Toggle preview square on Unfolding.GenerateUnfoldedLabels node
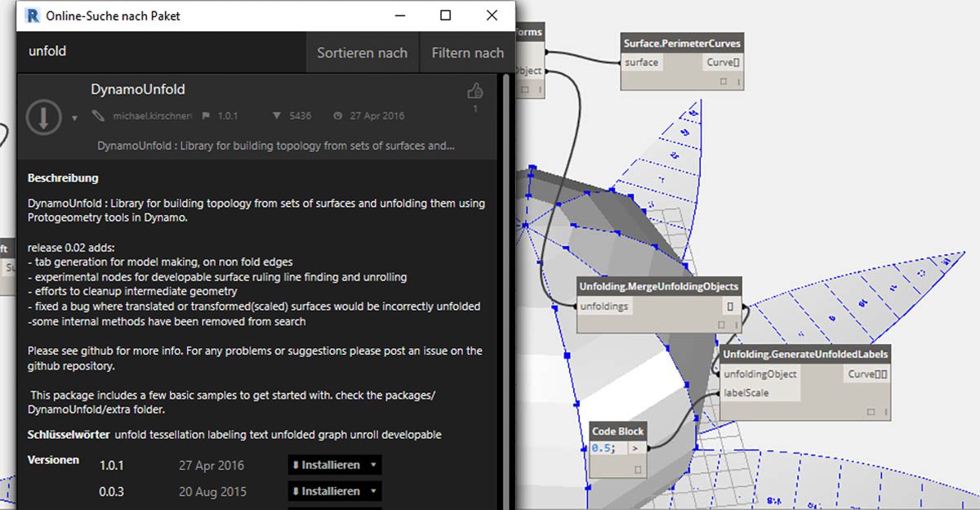Screen dimensions: 980x510 pyautogui.click(x=871, y=412)
